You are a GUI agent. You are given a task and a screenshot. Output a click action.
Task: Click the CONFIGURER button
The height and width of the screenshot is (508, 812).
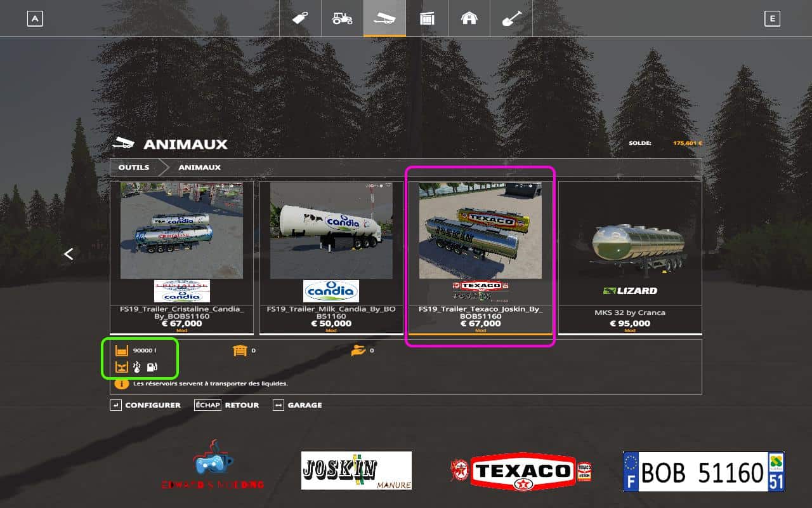pyautogui.click(x=145, y=405)
